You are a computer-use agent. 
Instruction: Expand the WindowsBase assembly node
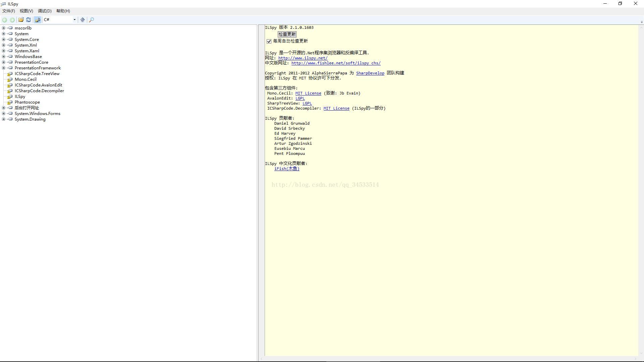[3, 57]
